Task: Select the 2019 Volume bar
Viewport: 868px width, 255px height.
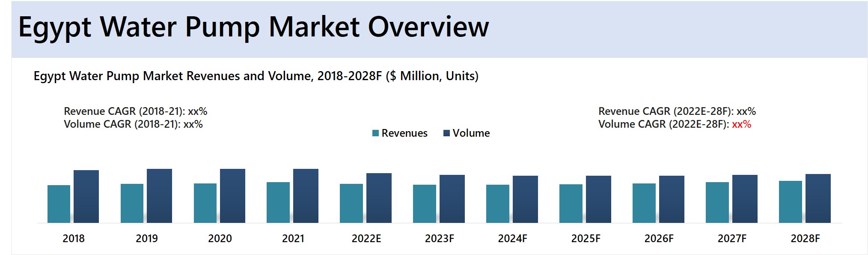Action: point(159,196)
